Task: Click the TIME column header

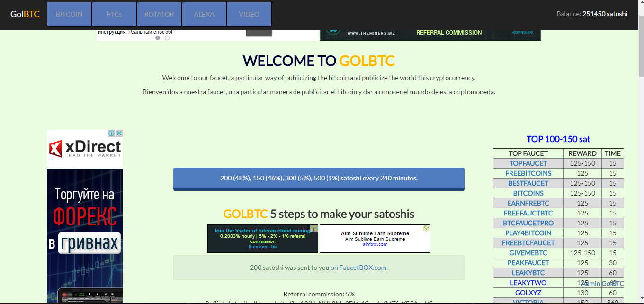Action: [612, 153]
